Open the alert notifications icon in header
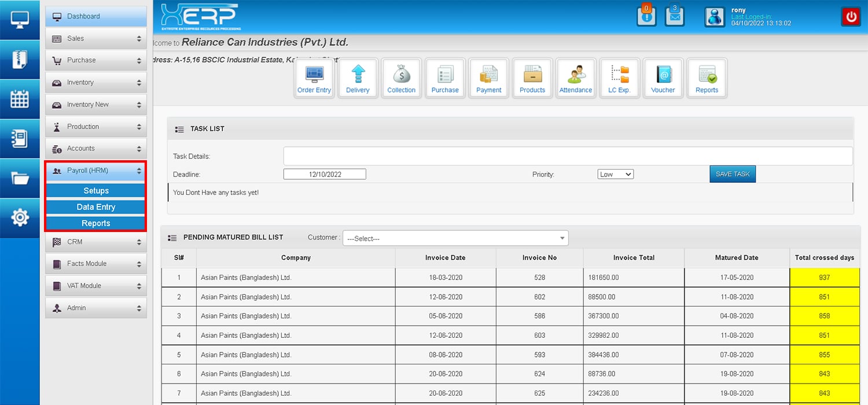 pos(646,16)
